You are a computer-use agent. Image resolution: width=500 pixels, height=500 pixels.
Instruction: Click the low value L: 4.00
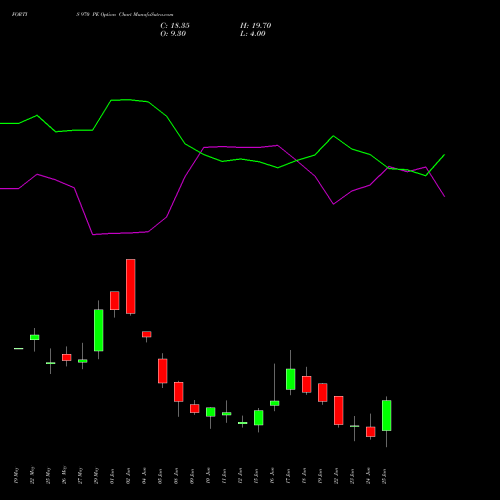coord(253,34)
